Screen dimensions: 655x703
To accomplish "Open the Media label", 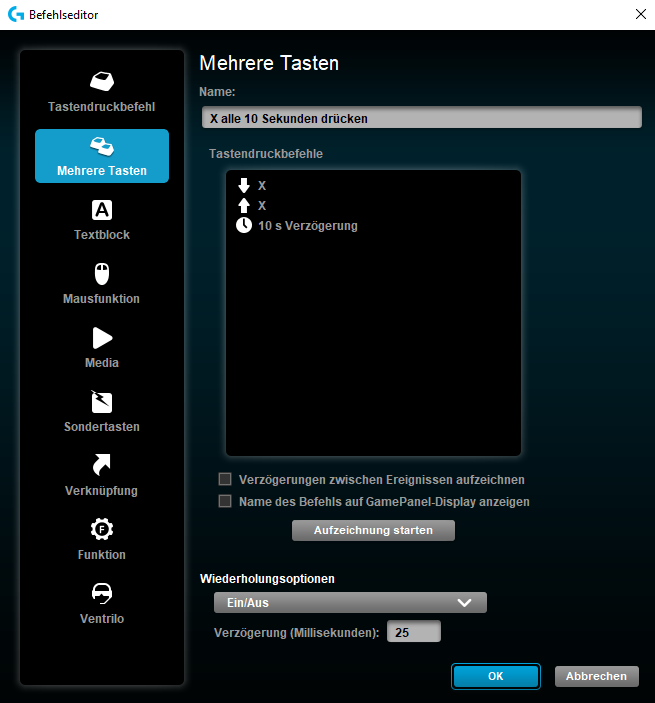I will [102, 363].
